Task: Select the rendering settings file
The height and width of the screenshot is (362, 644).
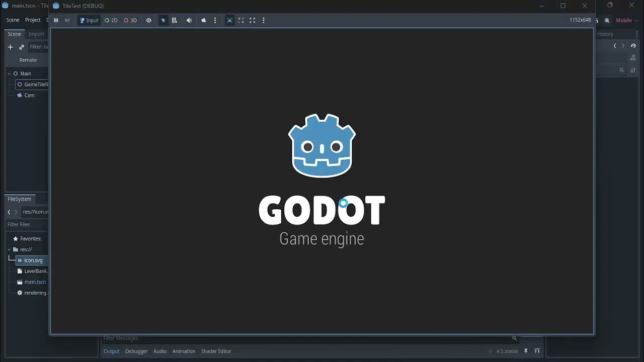Action: 32,293
